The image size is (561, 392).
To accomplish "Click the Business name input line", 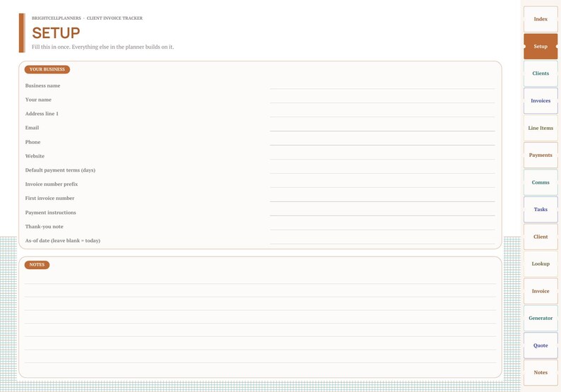I will click(382, 85).
